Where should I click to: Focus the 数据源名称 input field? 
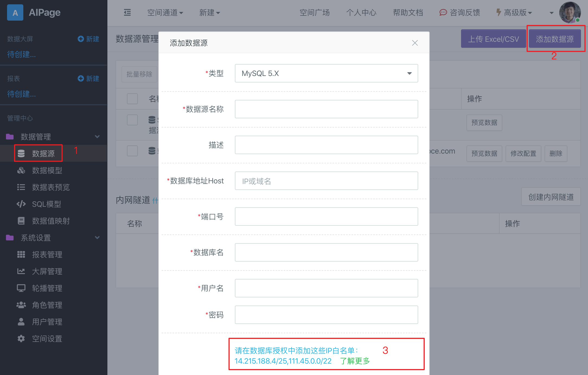pos(326,109)
